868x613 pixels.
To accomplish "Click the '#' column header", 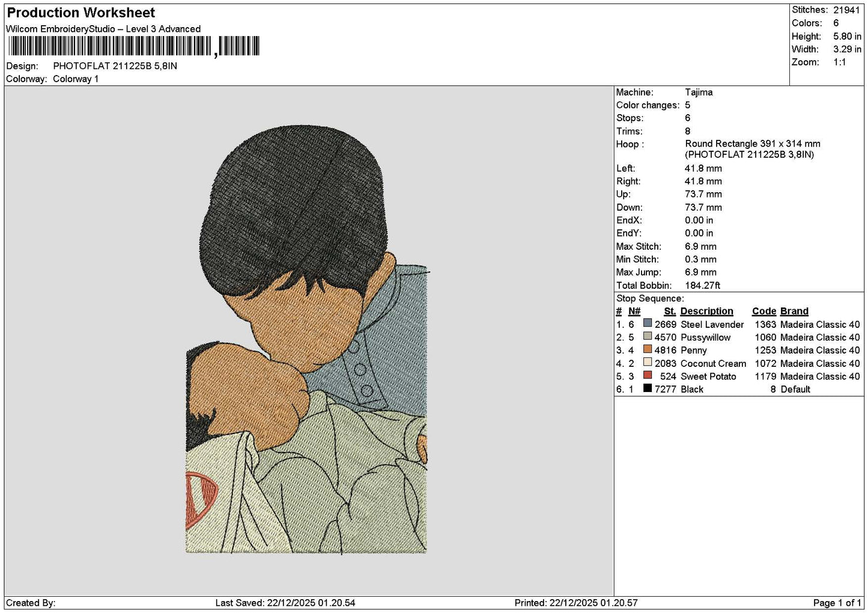I will click(619, 311).
